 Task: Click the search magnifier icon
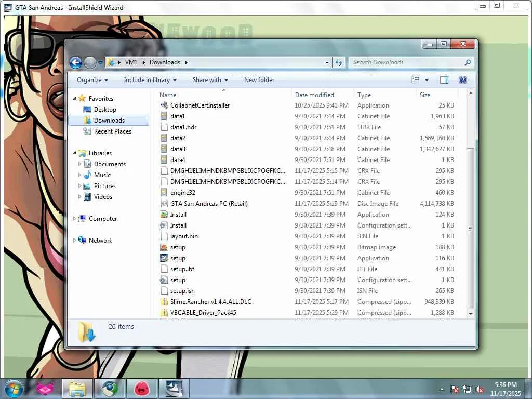point(468,62)
